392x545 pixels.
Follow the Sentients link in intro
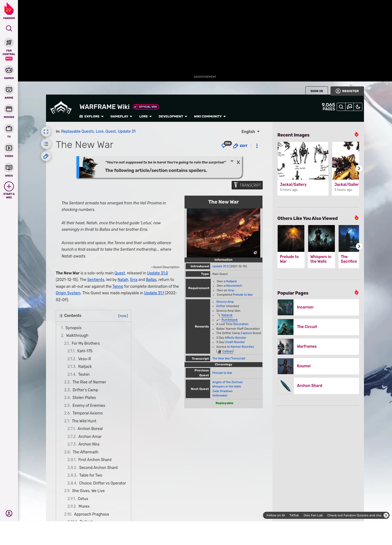96,280
